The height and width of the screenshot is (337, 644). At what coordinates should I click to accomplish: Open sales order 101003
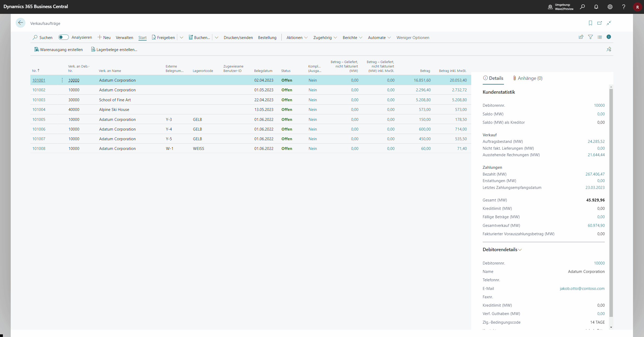(39, 100)
